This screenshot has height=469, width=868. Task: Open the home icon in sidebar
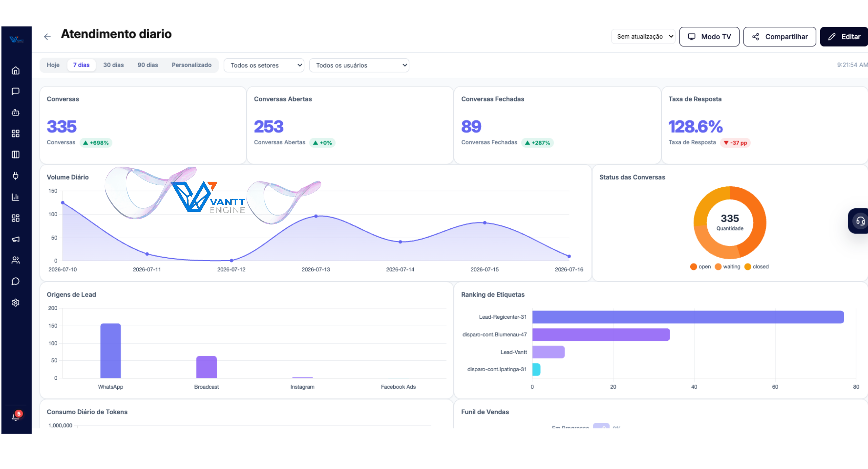tap(16, 70)
